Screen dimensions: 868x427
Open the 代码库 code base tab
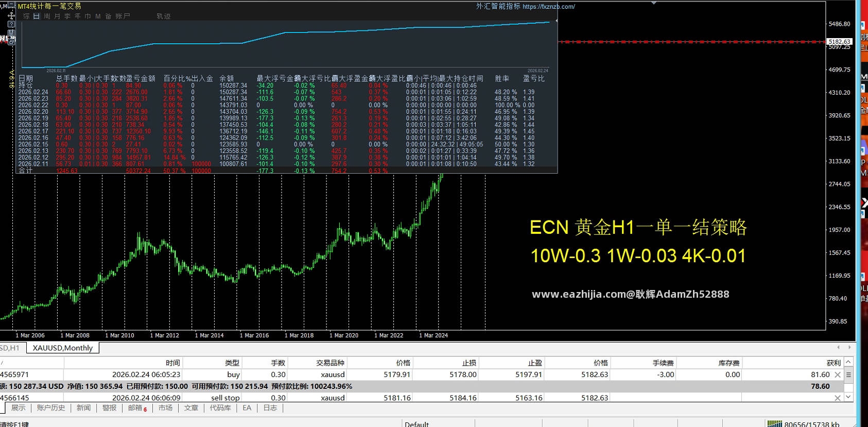point(220,408)
